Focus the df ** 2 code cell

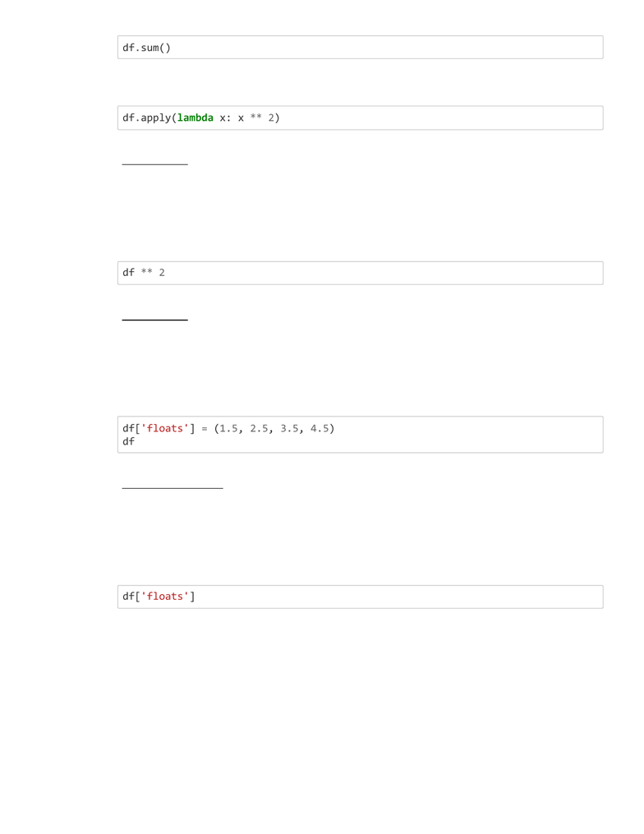tap(360, 273)
